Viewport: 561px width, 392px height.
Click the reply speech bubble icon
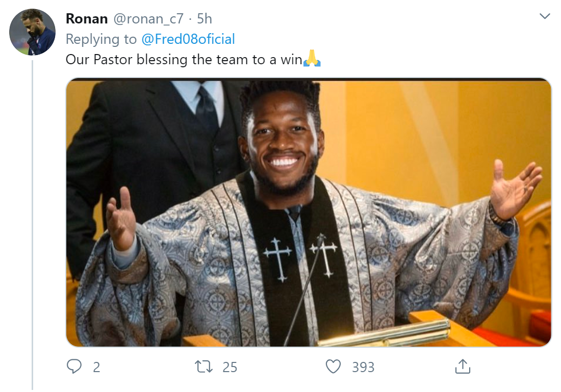pyautogui.click(x=74, y=367)
